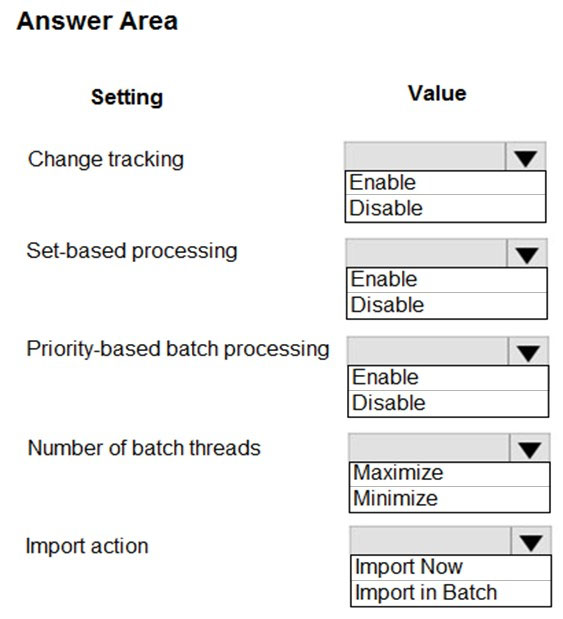Image resolution: width=563 pixels, height=619 pixels.
Task: Expand the Number of batch threads dropdown arrow
Action: pos(530,448)
